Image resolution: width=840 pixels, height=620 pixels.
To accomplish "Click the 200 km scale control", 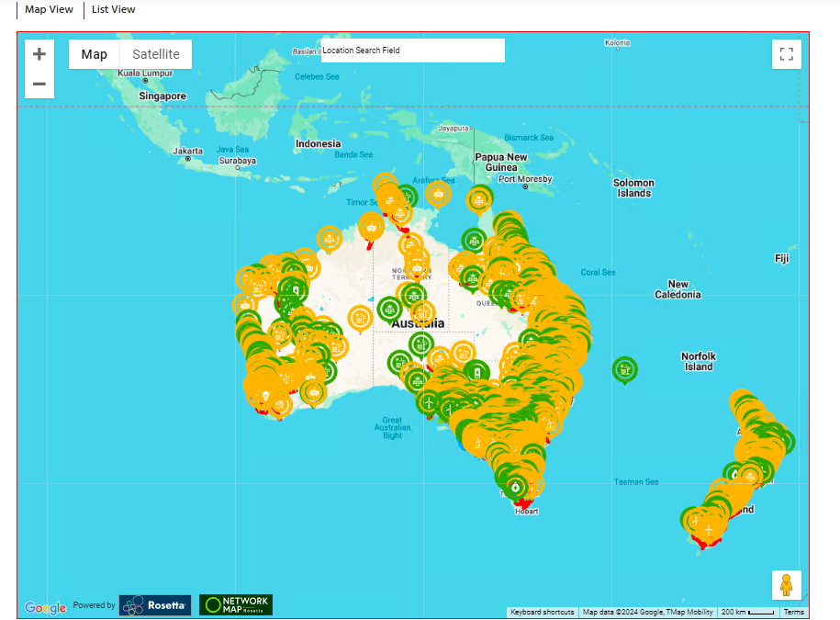I will [x=747, y=612].
